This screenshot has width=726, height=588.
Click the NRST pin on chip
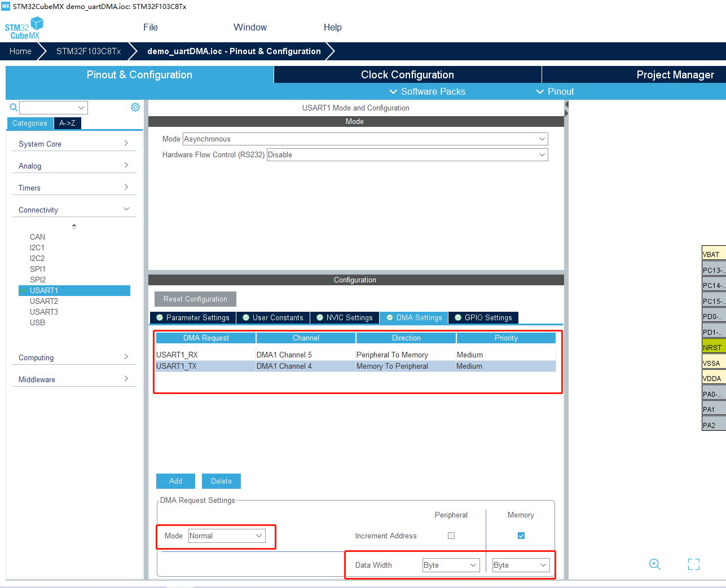point(714,347)
